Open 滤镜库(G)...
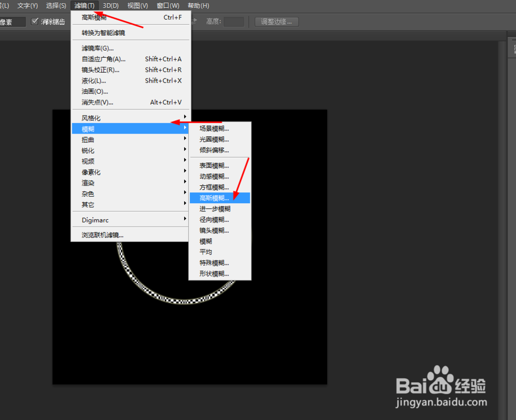The height and width of the screenshot is (420, 516). coord(131,49)
